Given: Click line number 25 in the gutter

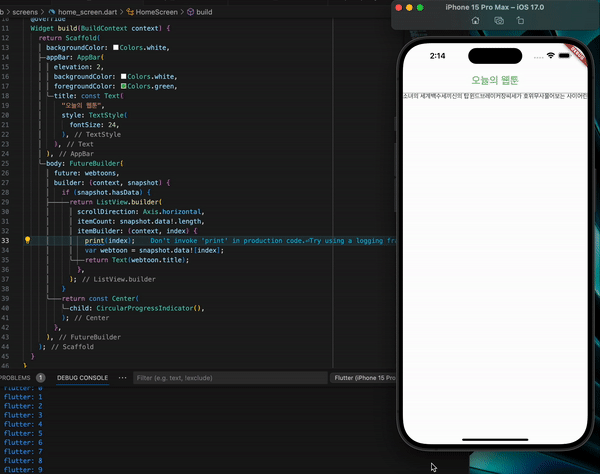Looking at the screenshot, I should tap(5, 163).
